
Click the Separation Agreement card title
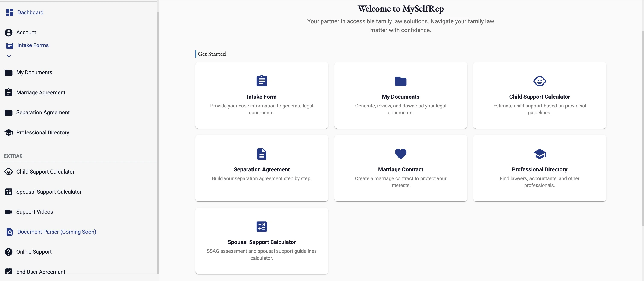(x=262, y=169)
